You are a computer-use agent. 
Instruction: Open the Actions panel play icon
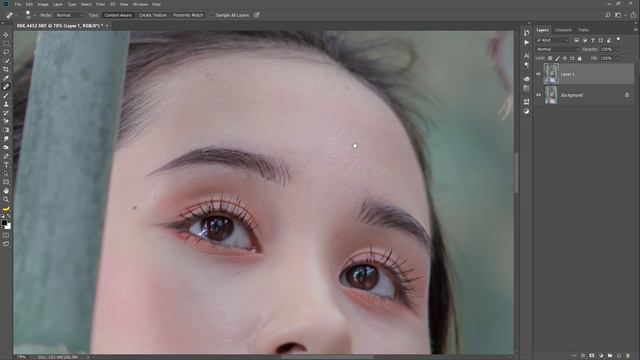527,42
